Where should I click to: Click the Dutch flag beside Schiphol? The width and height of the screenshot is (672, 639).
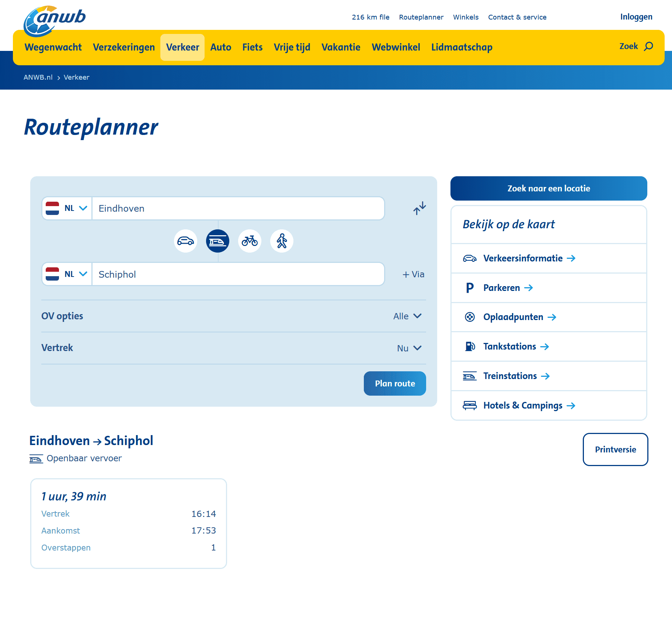click(52, 274)
